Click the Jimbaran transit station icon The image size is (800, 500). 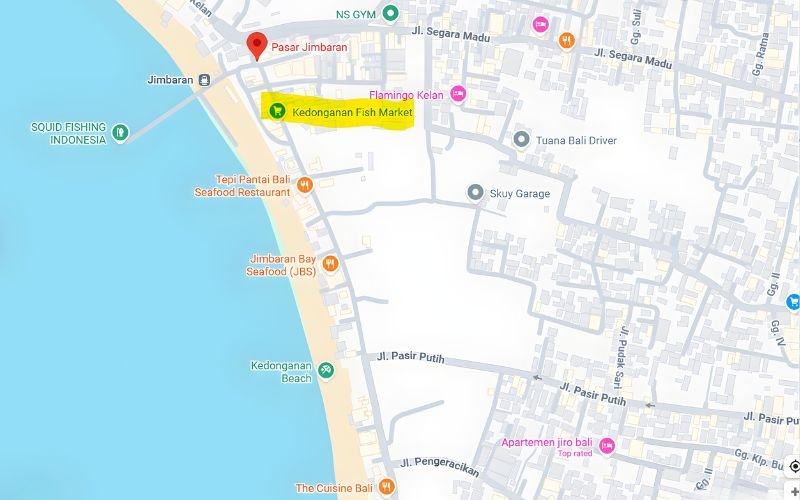(x=204, y=80)
